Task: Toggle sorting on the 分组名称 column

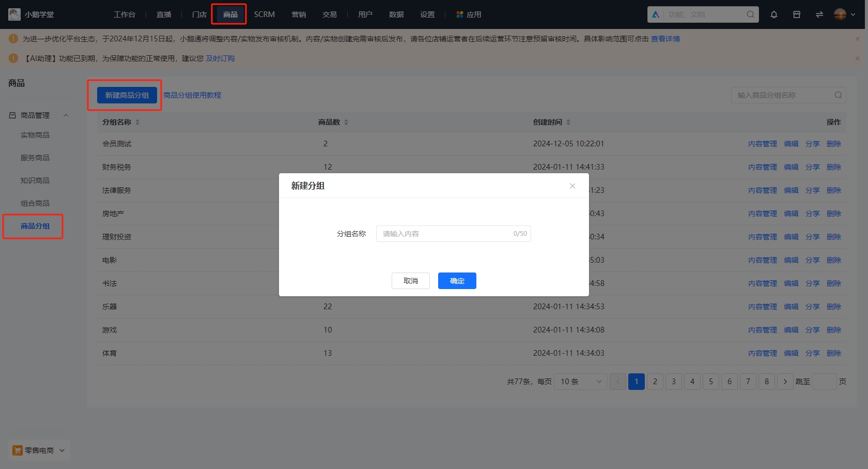Action: tap(137, 122)
